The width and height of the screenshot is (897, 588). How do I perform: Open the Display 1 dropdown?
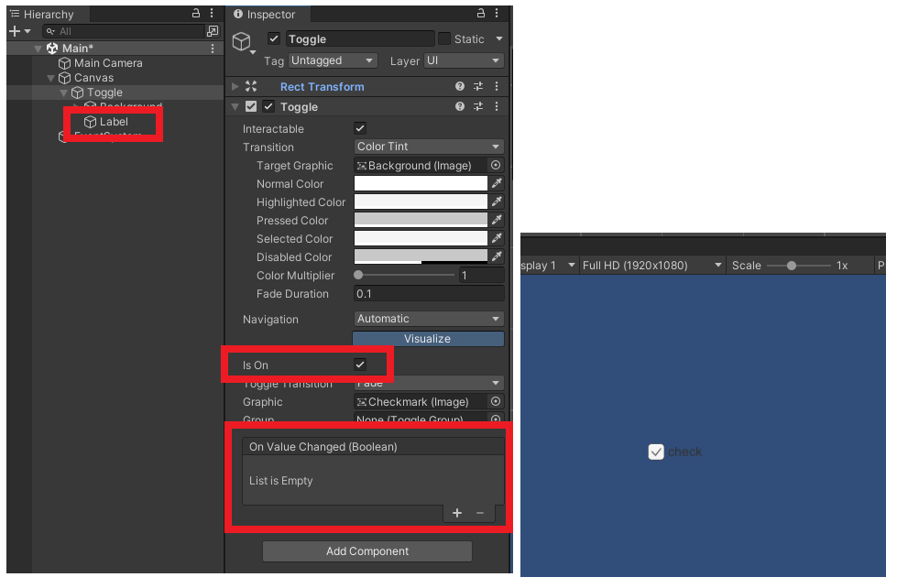point(548,266)
